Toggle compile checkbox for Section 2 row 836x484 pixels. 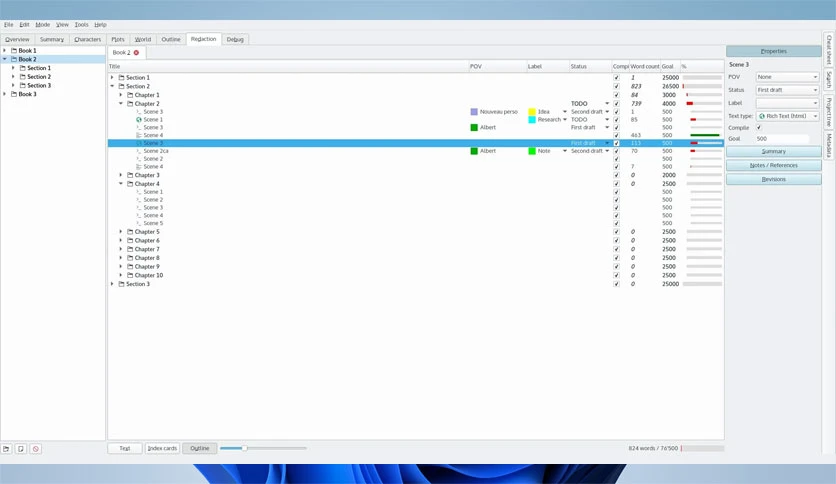[x=616, y=86]
